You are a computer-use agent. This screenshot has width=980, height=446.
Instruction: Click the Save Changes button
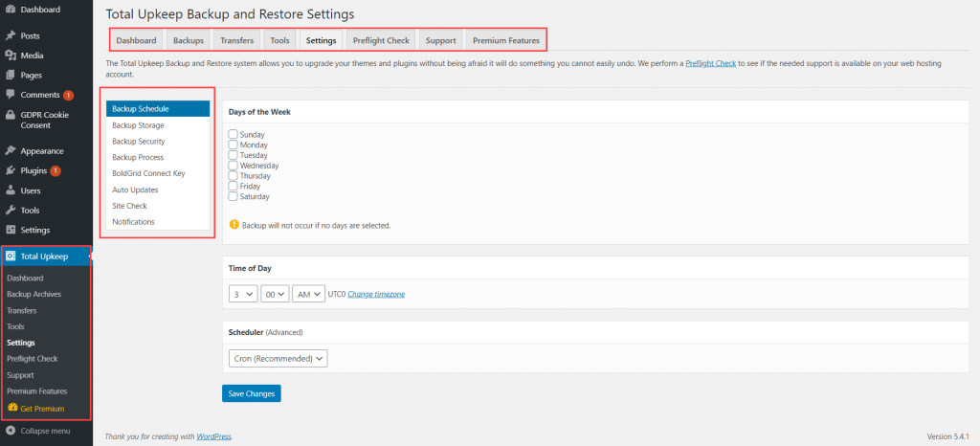coord(251,393)
